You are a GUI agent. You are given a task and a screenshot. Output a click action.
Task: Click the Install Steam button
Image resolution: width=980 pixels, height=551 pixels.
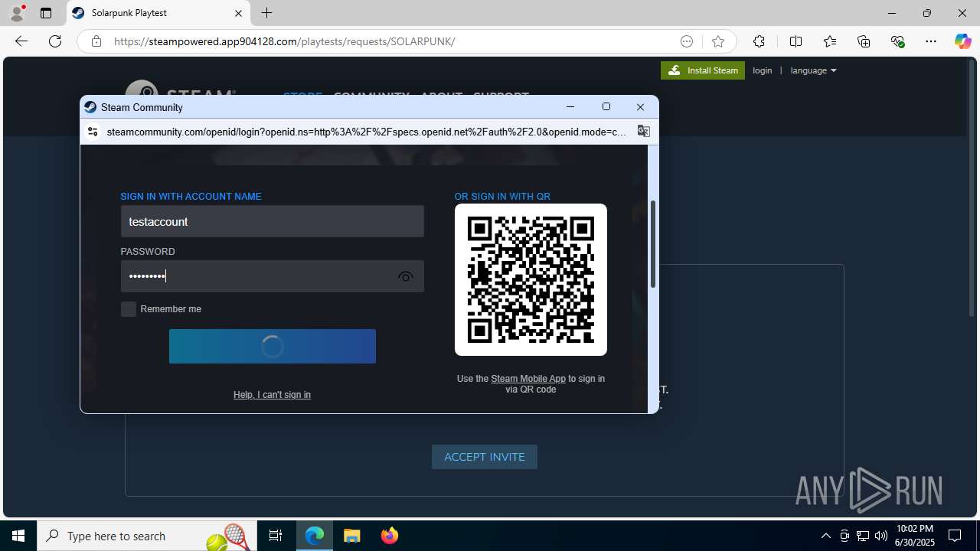click(703, 70)
